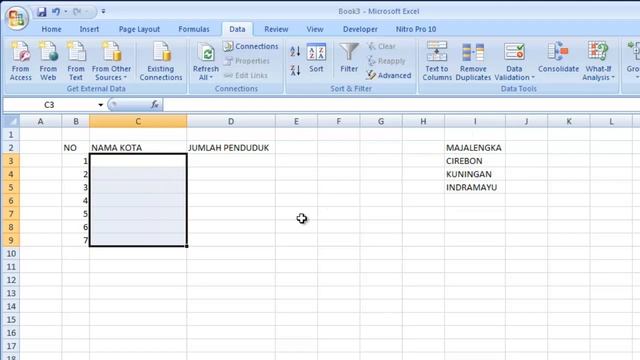Click Clear filter button
The image size is (640, 360).
pyautogui.click(x=382, y=46)
